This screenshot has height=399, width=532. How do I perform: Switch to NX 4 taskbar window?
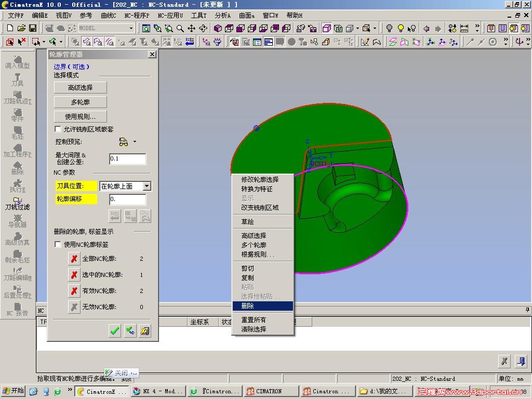(158, 391)
